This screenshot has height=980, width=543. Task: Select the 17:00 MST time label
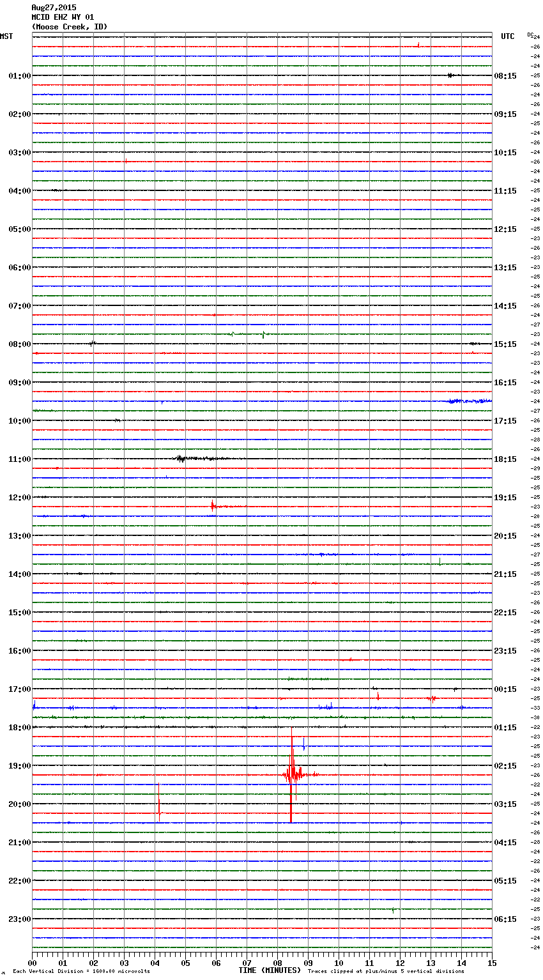pos(20,689)
